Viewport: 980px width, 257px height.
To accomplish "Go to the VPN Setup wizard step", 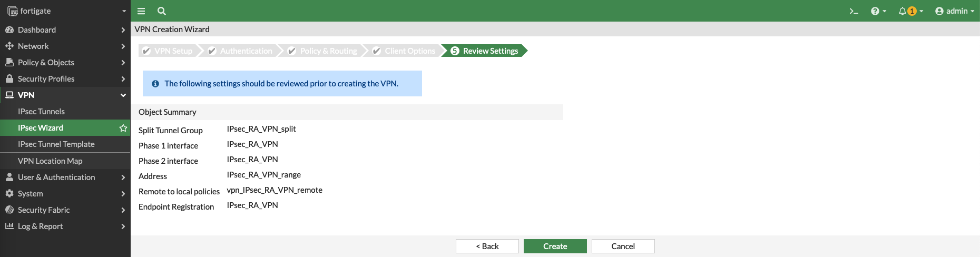I will click(169, 51).
